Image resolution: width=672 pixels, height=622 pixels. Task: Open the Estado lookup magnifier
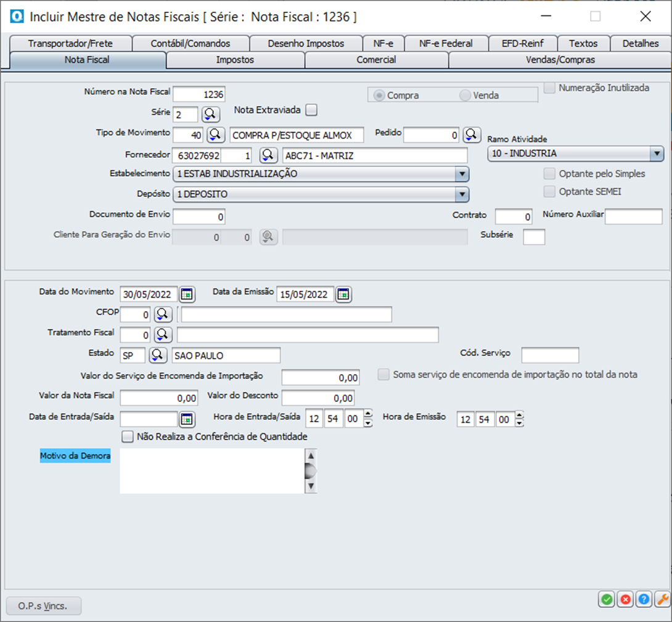[157, 355]
